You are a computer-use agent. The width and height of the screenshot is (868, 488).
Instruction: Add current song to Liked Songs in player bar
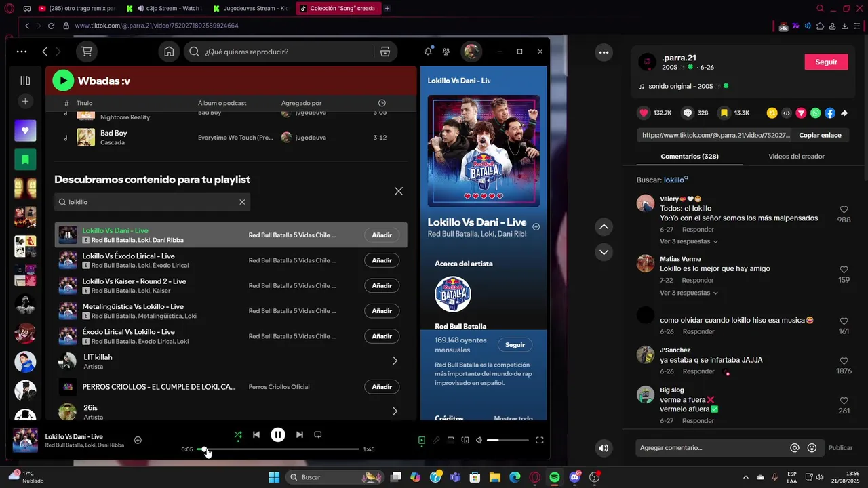tap(138, 441)
